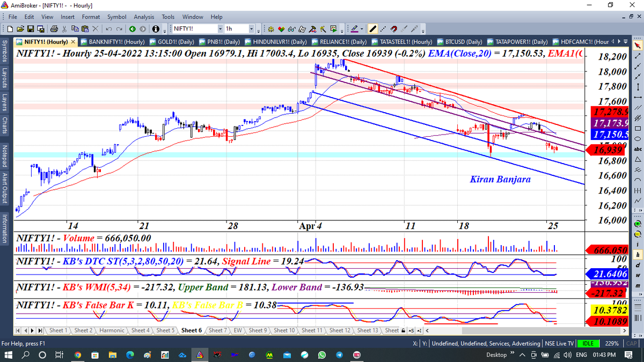Viewport: 644px width, 362px height.
Task: Open the chart tabs list arrow
Action: click(x=625, y=41)
